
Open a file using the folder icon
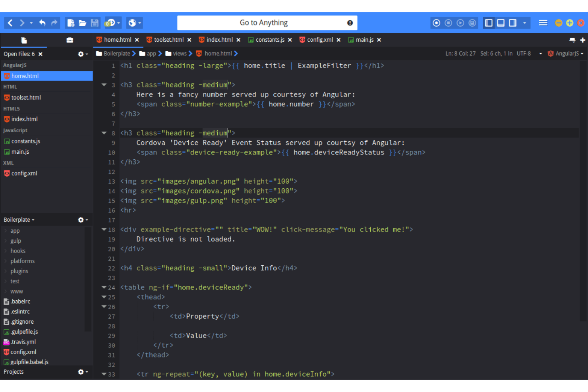coord(83,23)
